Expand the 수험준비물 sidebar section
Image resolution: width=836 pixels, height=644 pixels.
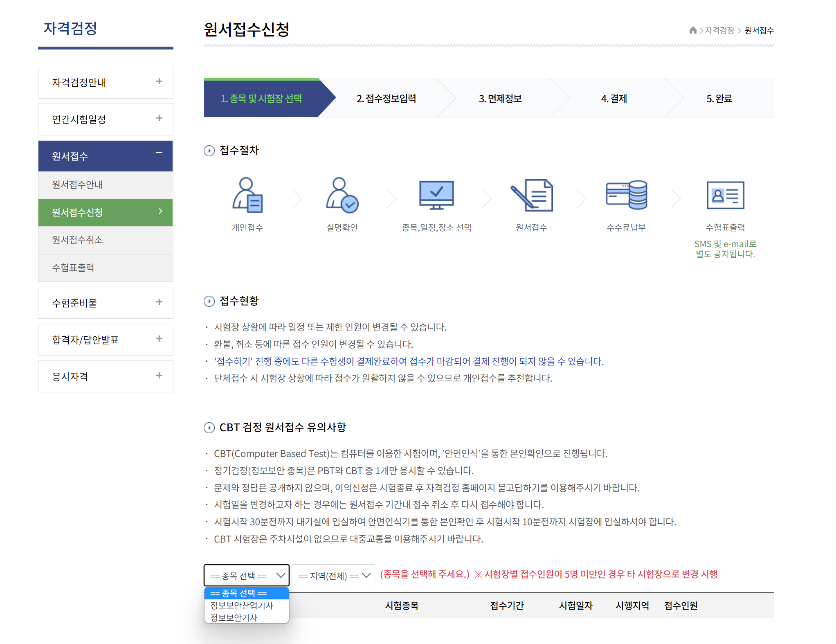point(159,302)
